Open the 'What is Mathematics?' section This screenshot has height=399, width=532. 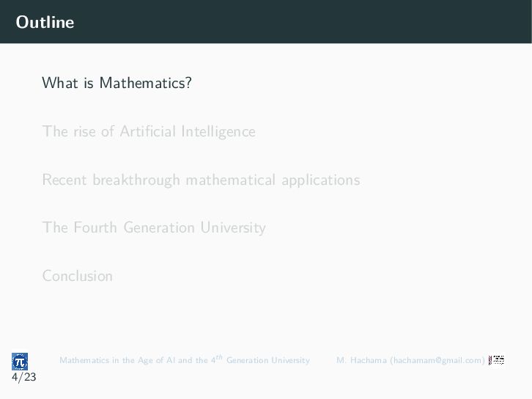click(117, 83)
